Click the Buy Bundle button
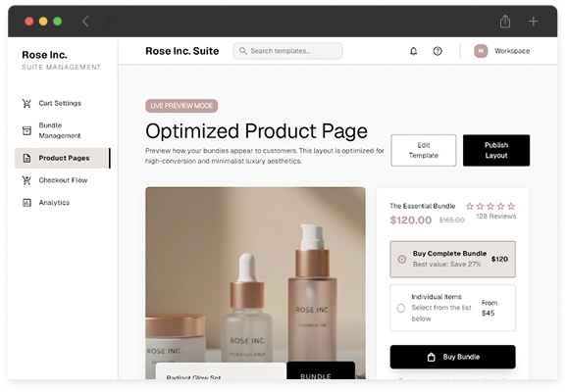568x392 pixels. (453, 357)
